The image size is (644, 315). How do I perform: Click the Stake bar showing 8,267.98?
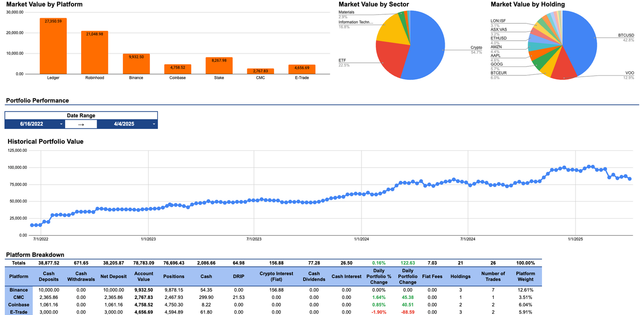219,66
